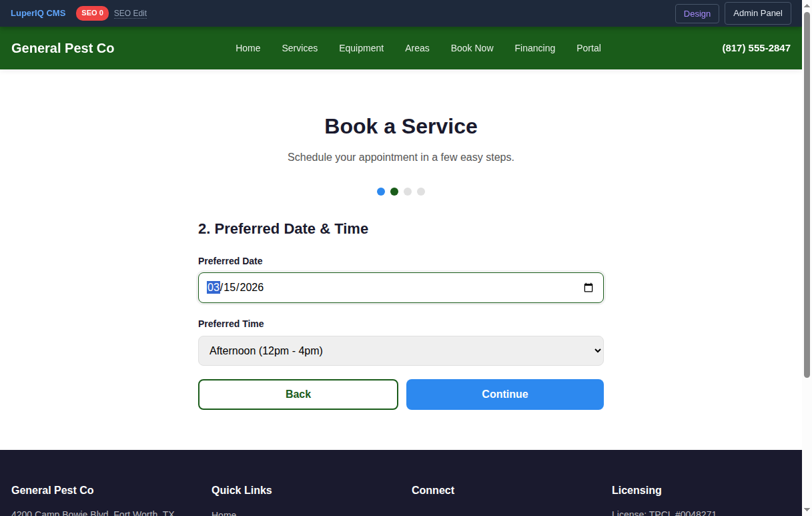Open the date picker calendar icon
The height and width of the screenshot is (516, 812).
click(588, 287)
